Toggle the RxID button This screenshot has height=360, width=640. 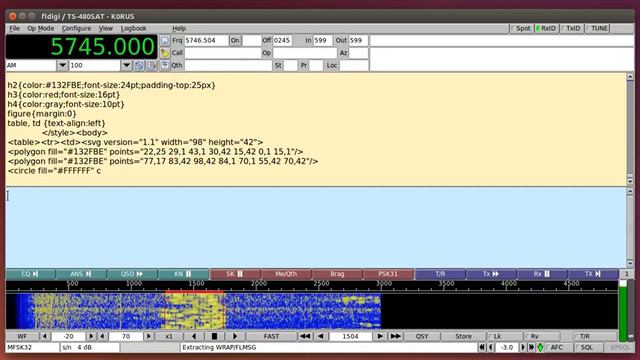tap(546, 28)
